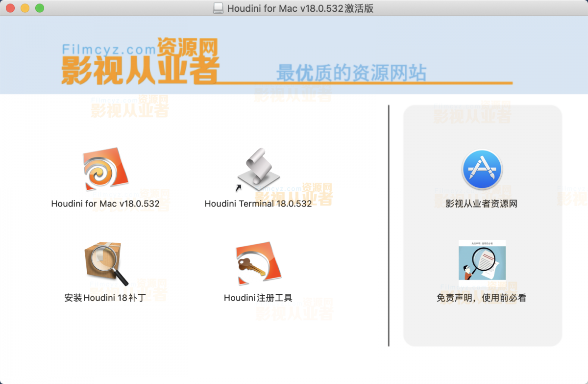This screenshot has height=384, width=588.
Task: Open the disclaimer document thumbnail
Action: (x=482, y=260)
